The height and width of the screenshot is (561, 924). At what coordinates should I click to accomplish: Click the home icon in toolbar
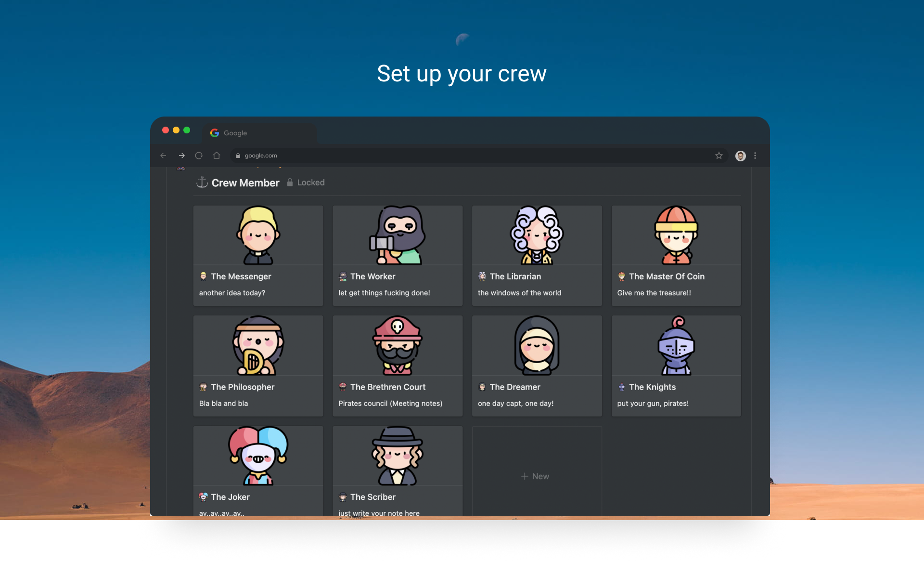(217, 156)
